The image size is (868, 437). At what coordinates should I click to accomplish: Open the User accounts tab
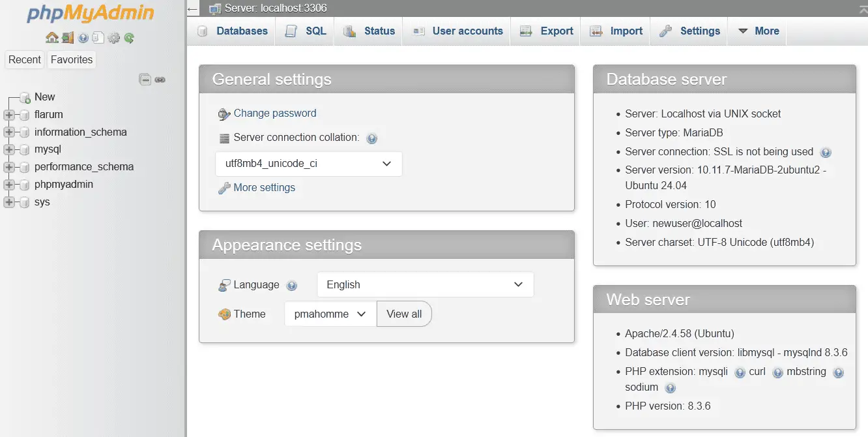coord(457,31)
